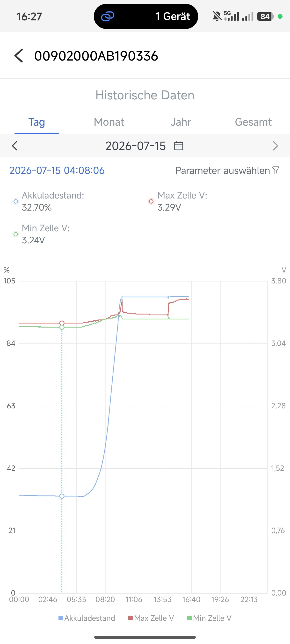
Task: Tap the linked device chain icon
Action: [108, 16]
